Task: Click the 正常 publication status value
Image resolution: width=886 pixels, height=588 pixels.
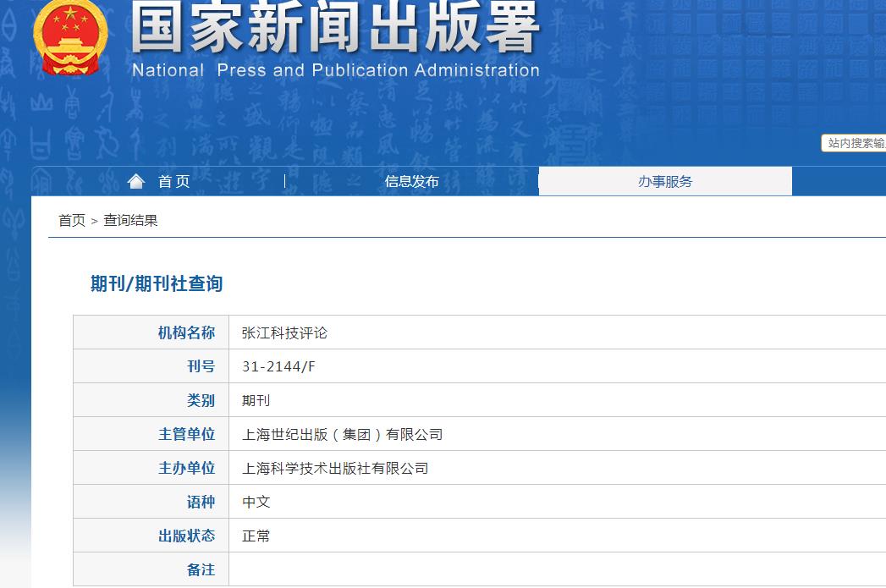Action: [256, 536]
